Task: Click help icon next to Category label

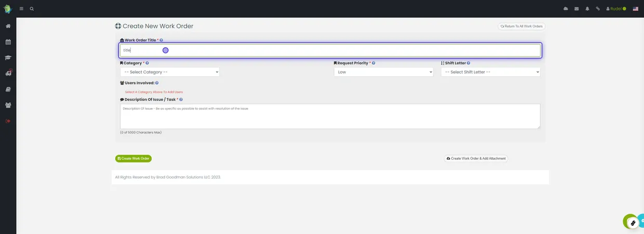Action: [147, 63]
